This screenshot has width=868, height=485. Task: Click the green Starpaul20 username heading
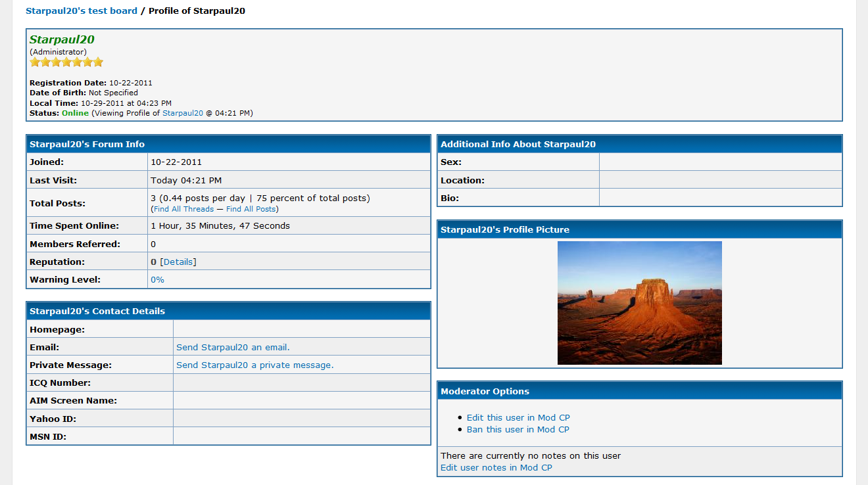coord(62,39)
